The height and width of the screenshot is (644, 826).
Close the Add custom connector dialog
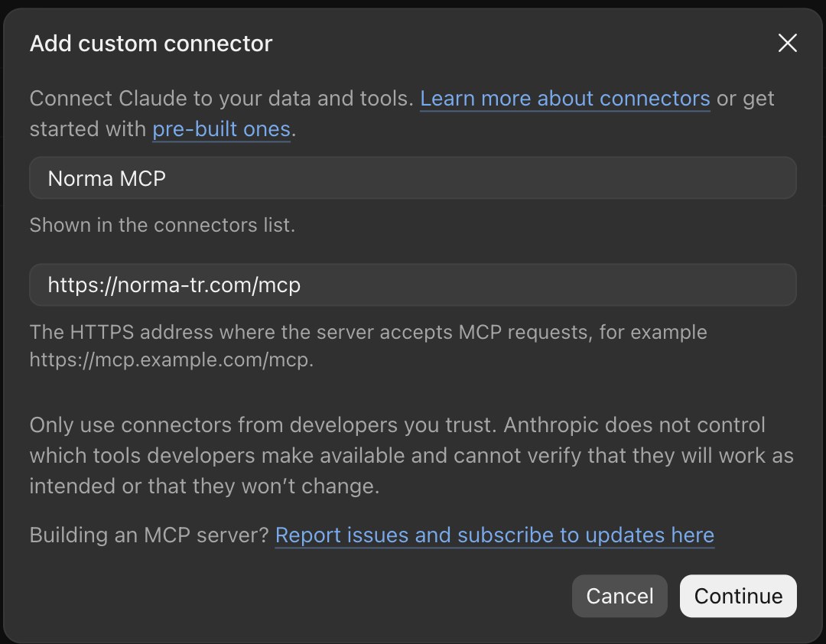click(x=787, y=44)
